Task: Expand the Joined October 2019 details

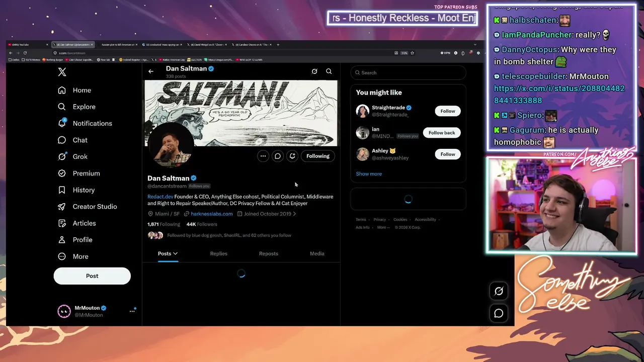Action: pyautogui.click(x=267, y=214)
